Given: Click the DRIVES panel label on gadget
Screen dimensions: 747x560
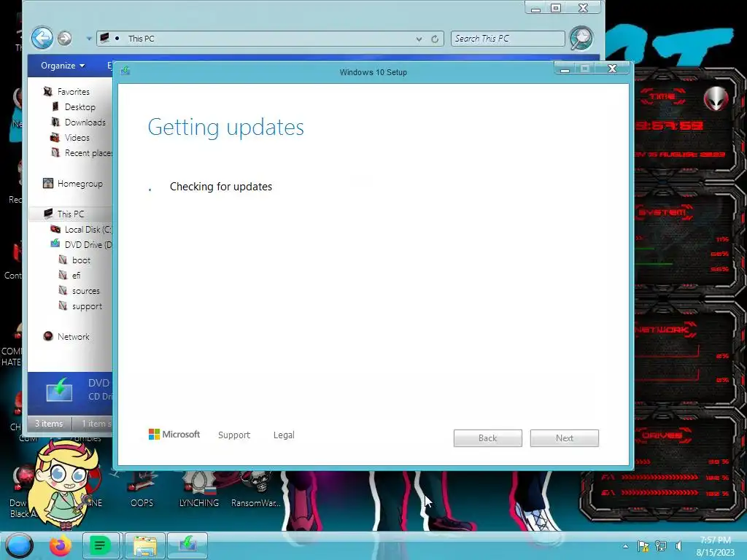Looking at the screenshot, I should [662, 435].
